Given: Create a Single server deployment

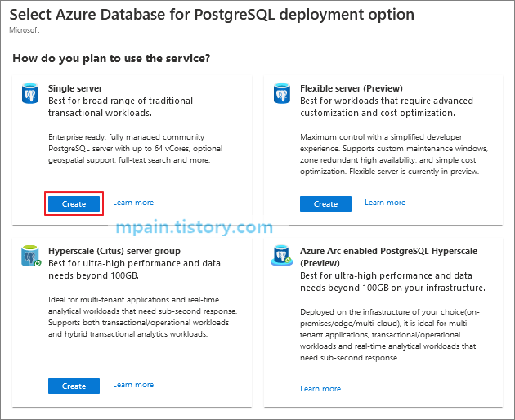Looking at the screenshot, I should point(74,204).
